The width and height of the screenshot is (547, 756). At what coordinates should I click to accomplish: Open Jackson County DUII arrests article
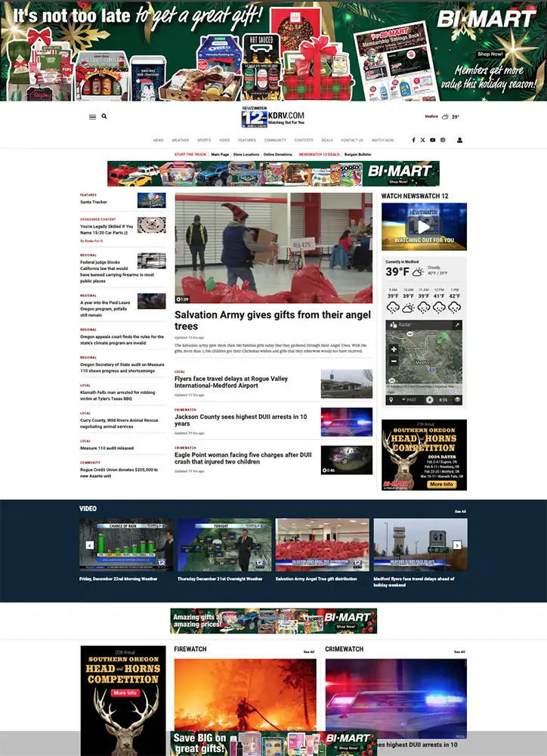pos(241,420)
